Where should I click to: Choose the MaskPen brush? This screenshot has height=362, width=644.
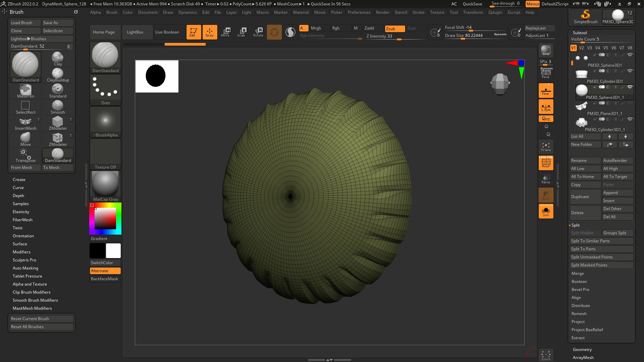click(x=25, y=91)
